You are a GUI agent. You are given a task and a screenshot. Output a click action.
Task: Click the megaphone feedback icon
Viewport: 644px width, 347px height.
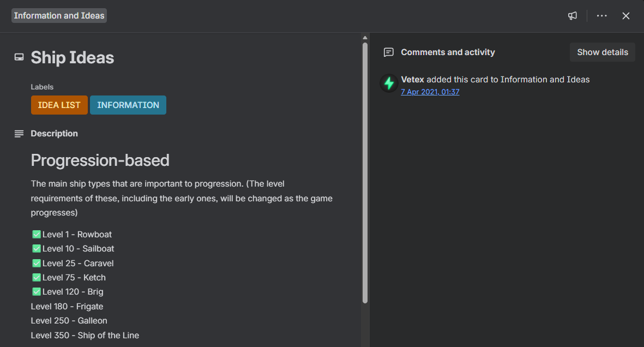coord(572,16)
